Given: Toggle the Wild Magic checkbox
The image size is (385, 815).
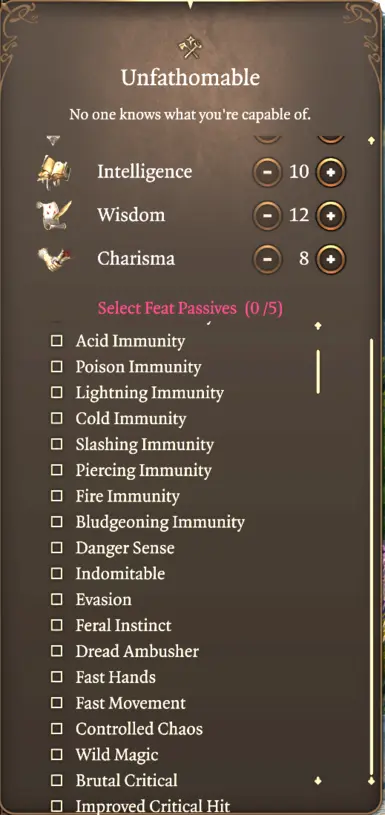Looking at the screenshot, I should 56,754.
